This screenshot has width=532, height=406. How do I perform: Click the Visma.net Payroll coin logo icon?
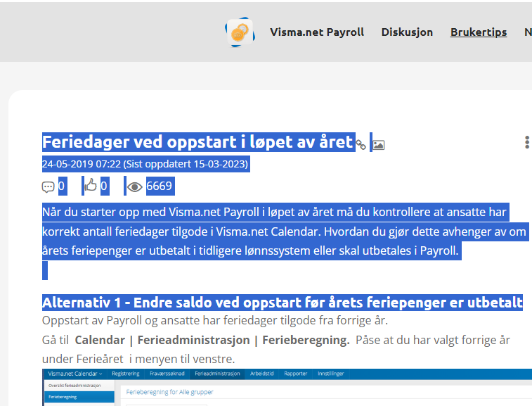(240, 32)
